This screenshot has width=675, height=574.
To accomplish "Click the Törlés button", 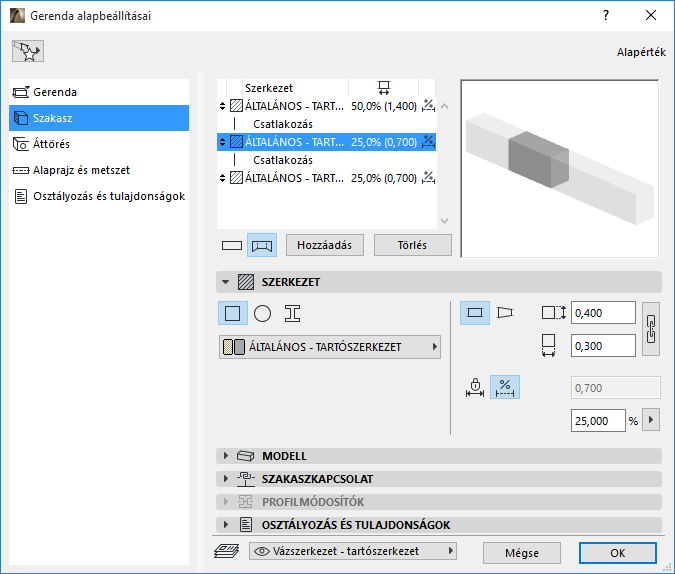I will point(412,245).
